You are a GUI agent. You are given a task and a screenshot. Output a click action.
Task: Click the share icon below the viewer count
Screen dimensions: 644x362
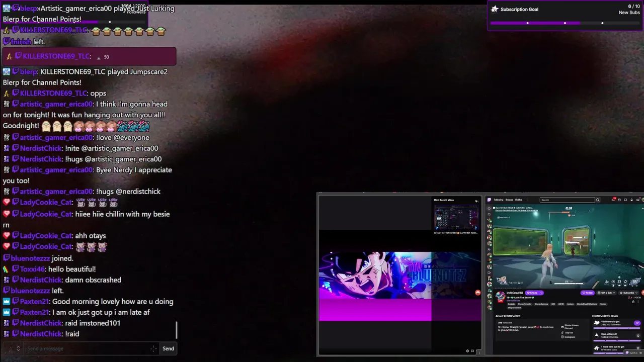tap(633, 302)
